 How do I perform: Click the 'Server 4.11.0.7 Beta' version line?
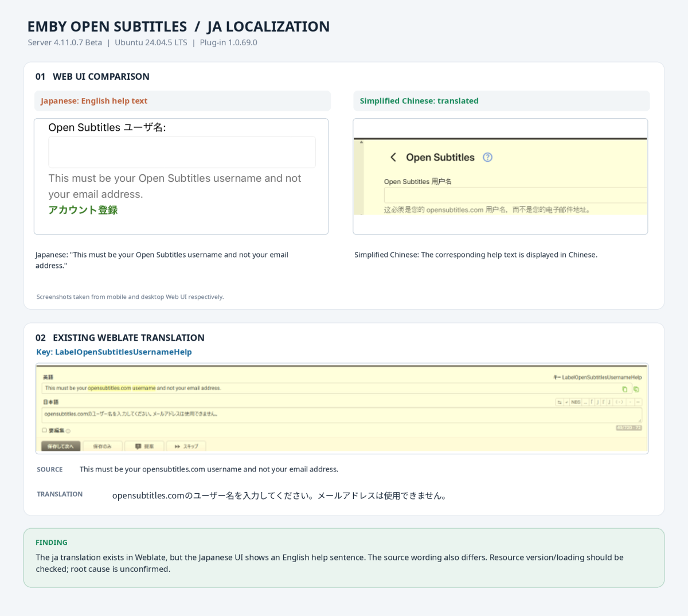142,42
